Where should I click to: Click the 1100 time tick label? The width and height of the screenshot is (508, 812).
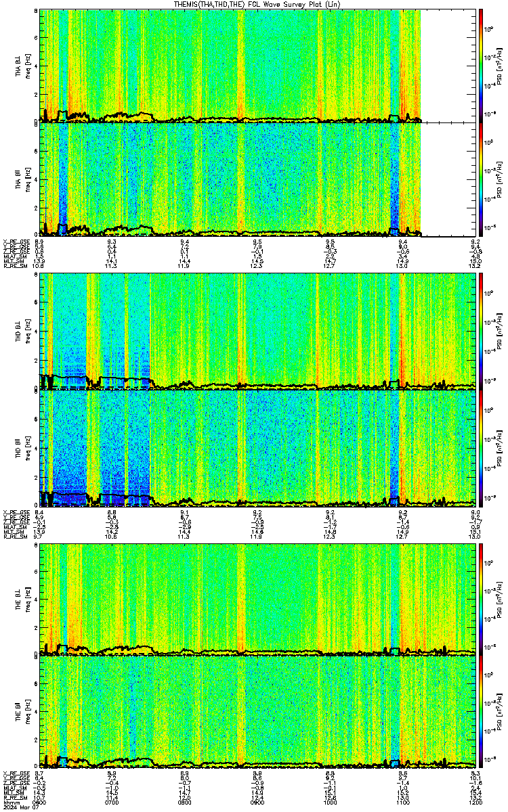coord(402,802)
